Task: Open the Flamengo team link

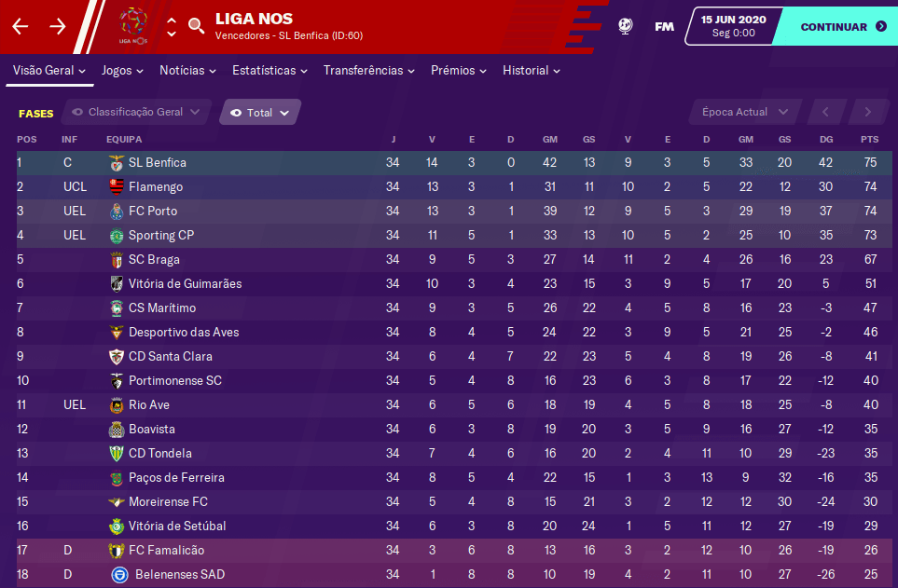Action: click(x=156, y=187)
